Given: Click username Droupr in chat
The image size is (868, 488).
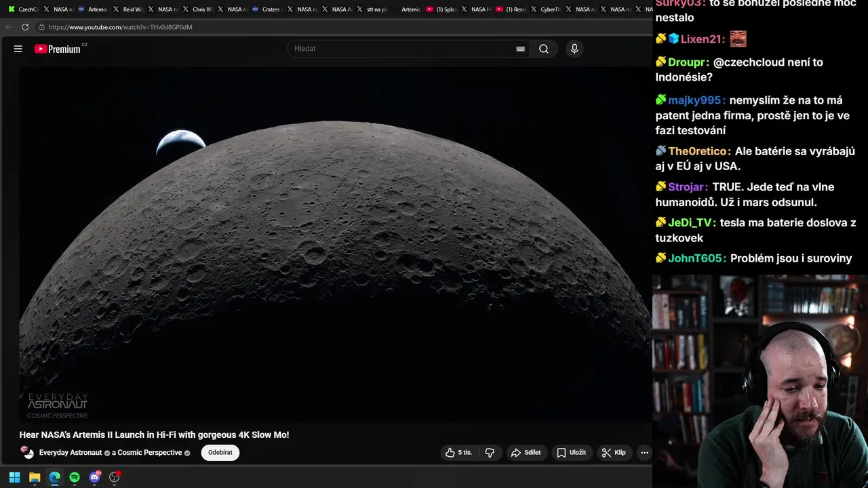Looking at the screenshot, I should click(x=688, y=62).
